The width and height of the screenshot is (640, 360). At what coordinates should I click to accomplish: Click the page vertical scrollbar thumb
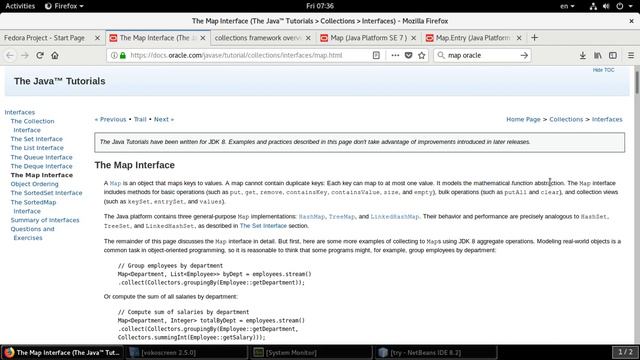pos(636,82)
